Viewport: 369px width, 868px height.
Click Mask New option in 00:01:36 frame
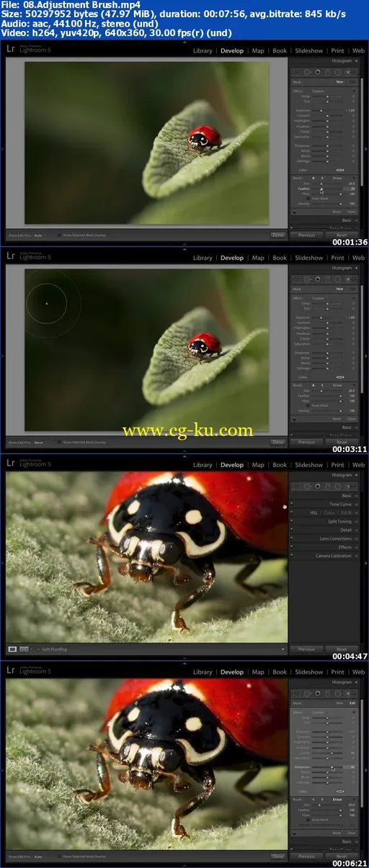click(339, 82)
